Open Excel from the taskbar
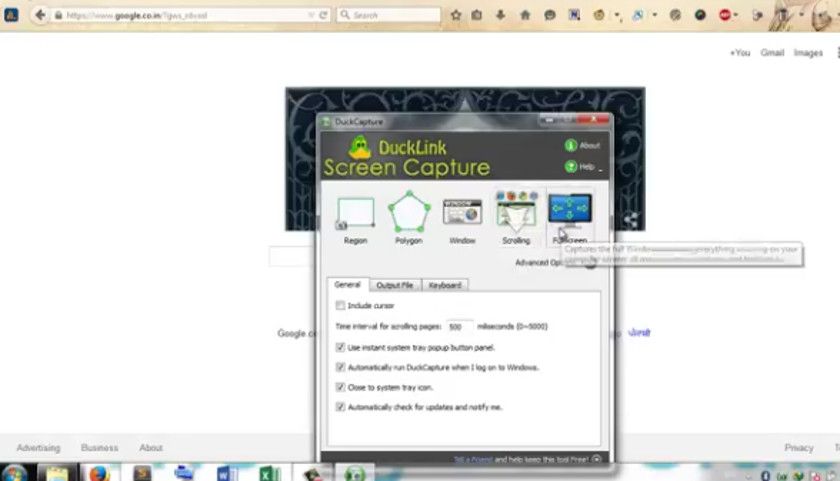 [x=269, y=474]
